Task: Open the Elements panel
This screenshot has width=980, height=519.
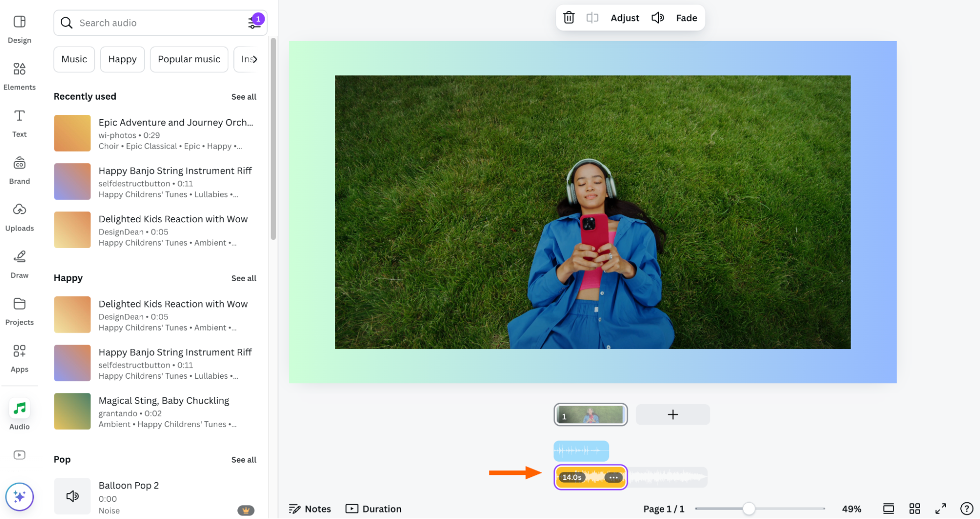Action: (19, 77)
